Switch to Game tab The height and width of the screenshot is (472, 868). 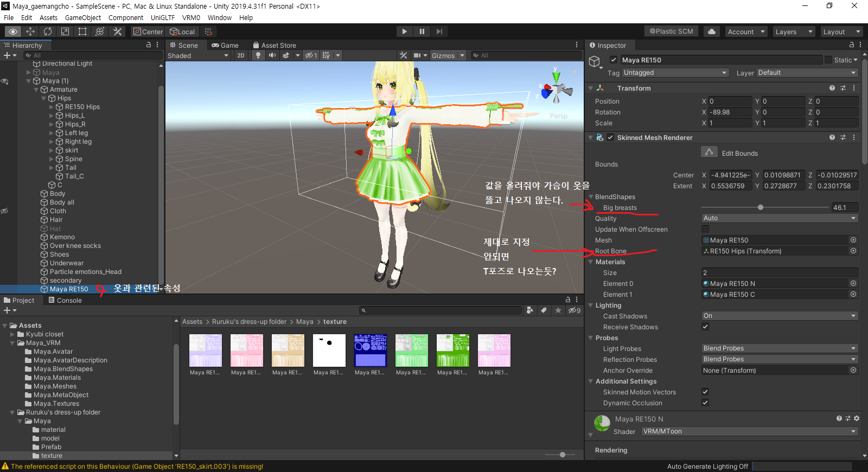[x=225, y=45]
